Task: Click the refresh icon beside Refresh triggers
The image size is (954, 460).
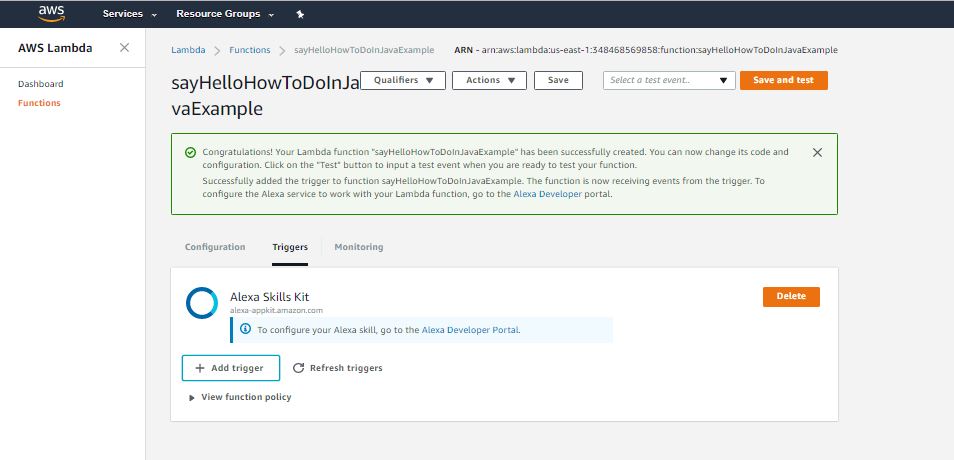Action: click(x=298, y=368)
